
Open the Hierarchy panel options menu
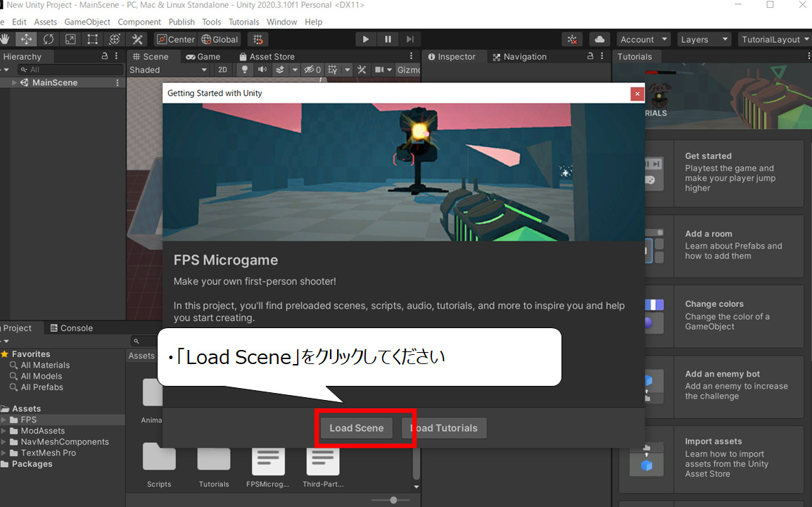coord(116,56)
